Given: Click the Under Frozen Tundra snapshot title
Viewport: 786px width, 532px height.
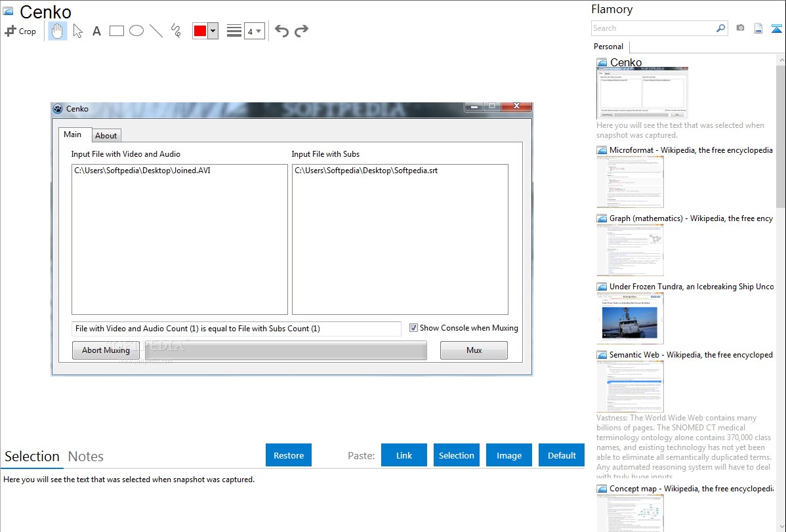Looking at the screenshot, I should (x=692, y=286).
